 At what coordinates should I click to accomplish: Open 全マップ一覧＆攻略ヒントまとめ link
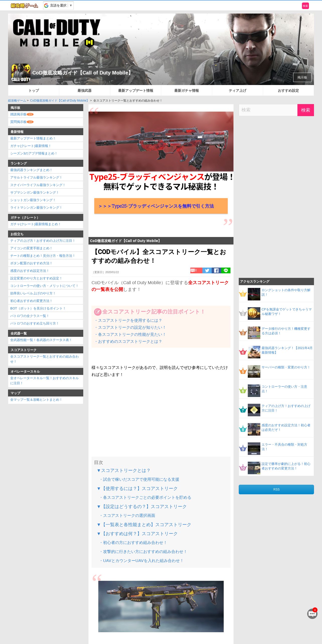point(36,400)
